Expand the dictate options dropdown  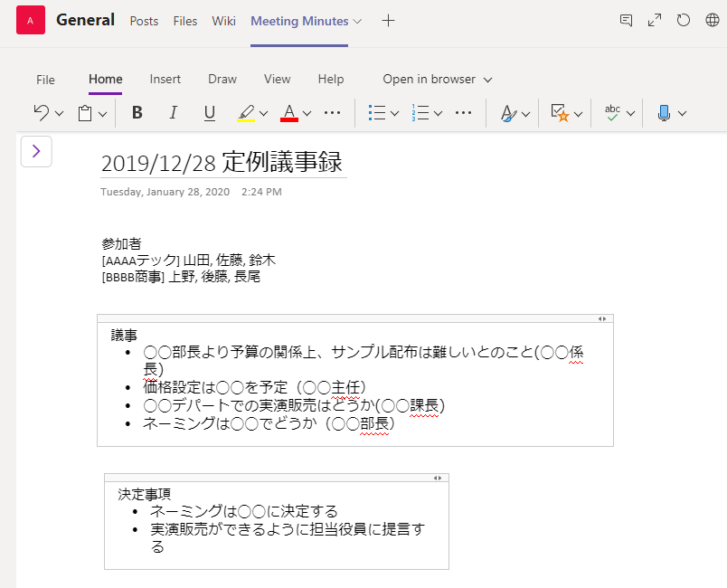pyautogui.click(x=682, y=113)
